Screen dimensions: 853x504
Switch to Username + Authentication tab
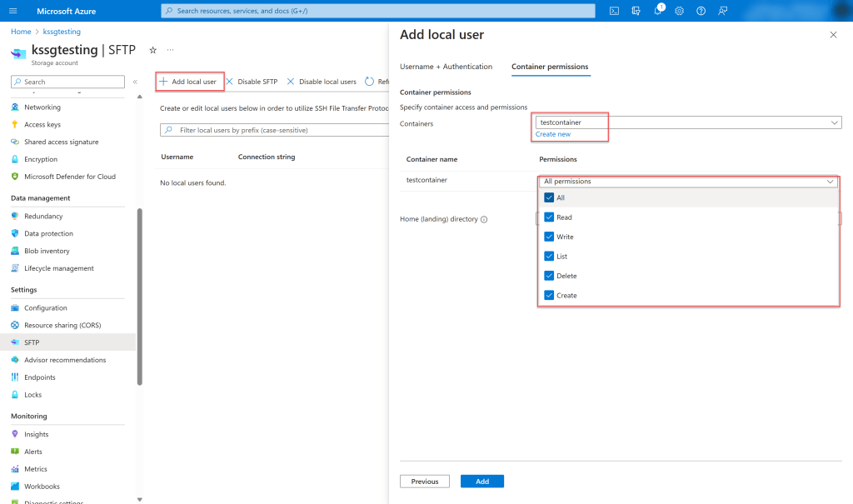[446, 67]
